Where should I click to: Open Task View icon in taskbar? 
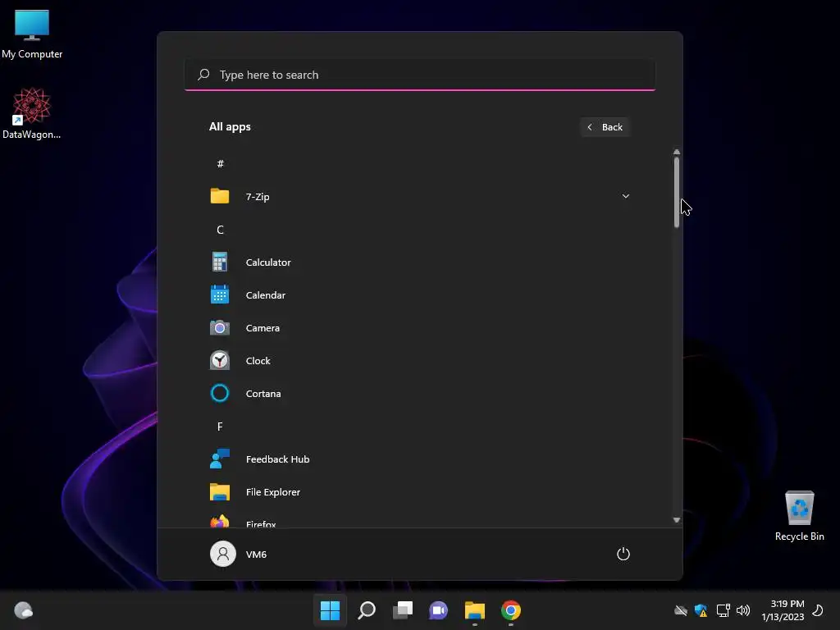coord(402,610)
